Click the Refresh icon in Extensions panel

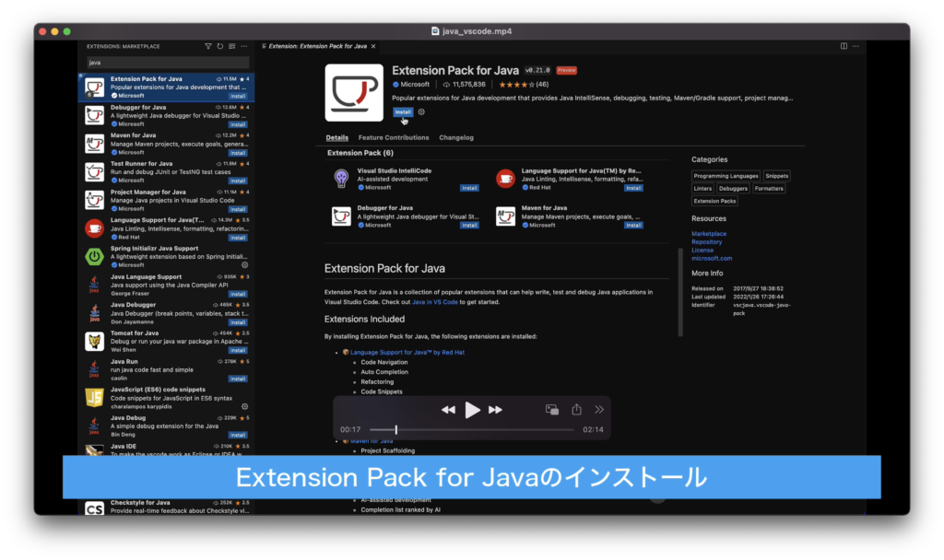click(x=219, y=46)
